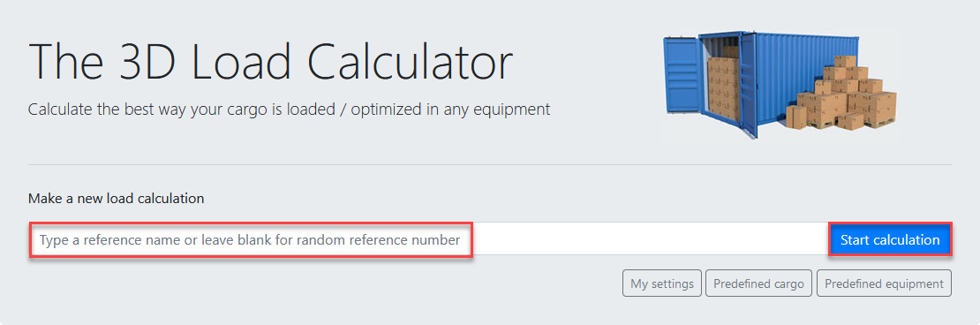Viewport: 980px width, 325px height.
Task: Select the stacked cardboard boxes beside the container
Action: (x=841, y=94)
